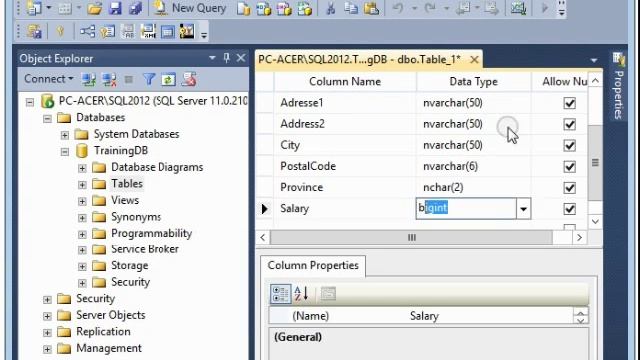Click the Filter funnel icon
640x360 pixels.
click(149, 79)
